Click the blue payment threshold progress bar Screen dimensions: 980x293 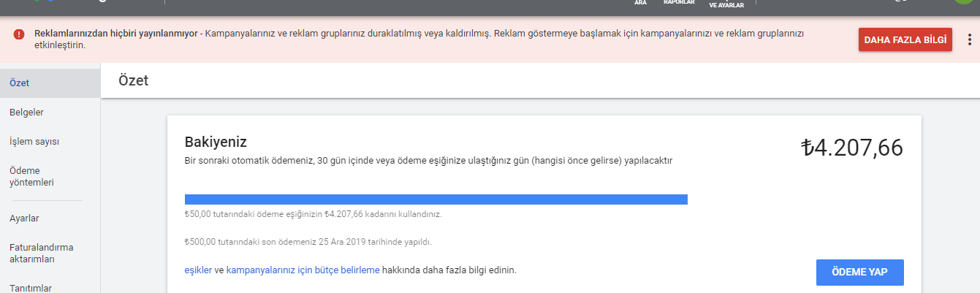[436, 199]
